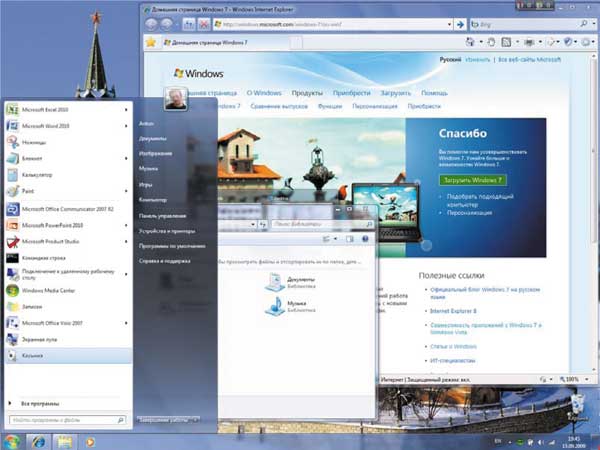
Task: Click the library search field in Explorer
Action: pos(322,224)
